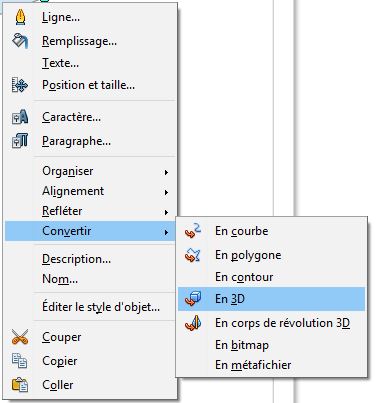
Task: Expand the Refléter submenu arrow
Action: point(166,212)
